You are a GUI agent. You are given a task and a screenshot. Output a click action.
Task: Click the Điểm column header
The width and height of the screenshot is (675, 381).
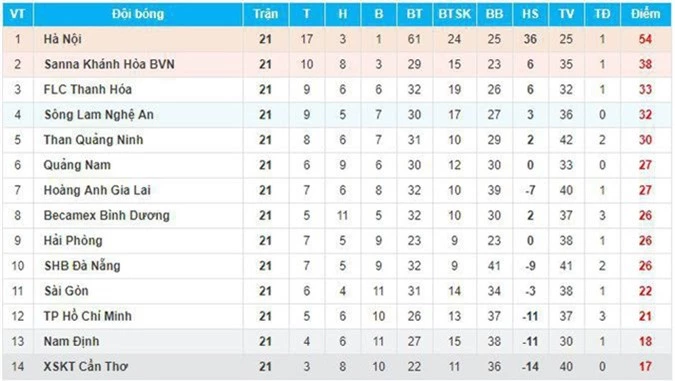click(645, 14)
